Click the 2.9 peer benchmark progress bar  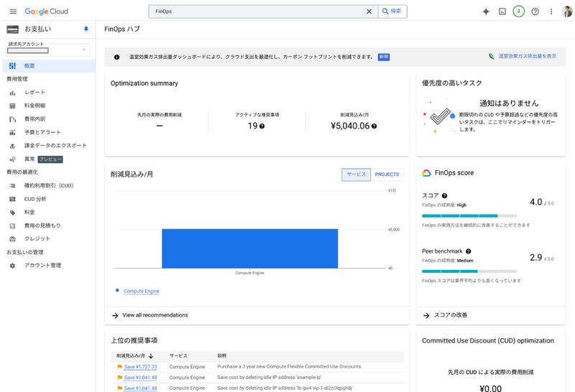point(469,271)
